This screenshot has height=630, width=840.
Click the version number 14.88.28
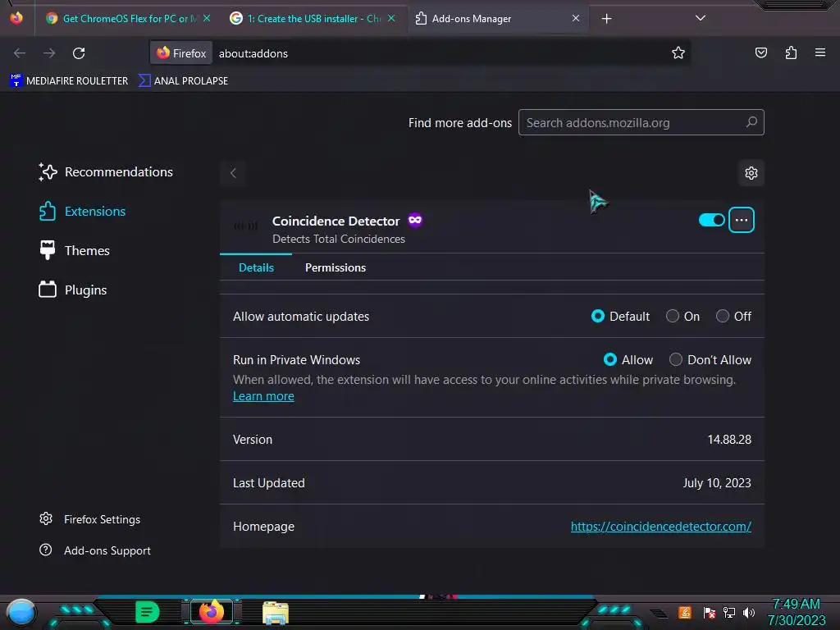(729, 440)
